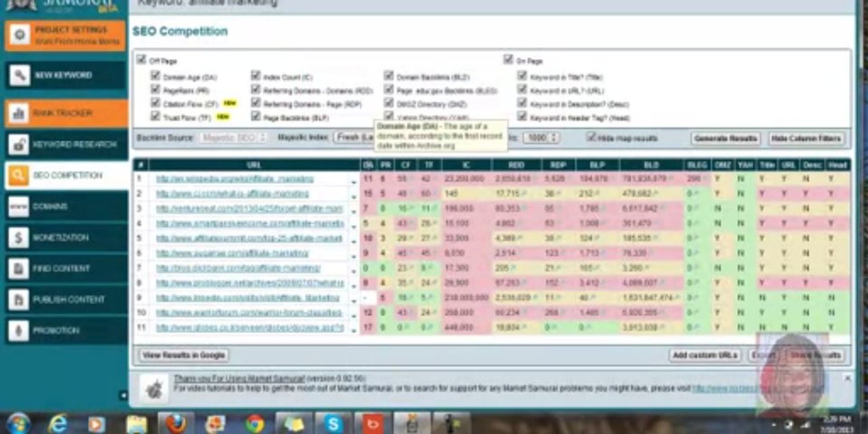
Task: Open Windows Start orb
Action: pyautogui.click(x=18, y=423)
